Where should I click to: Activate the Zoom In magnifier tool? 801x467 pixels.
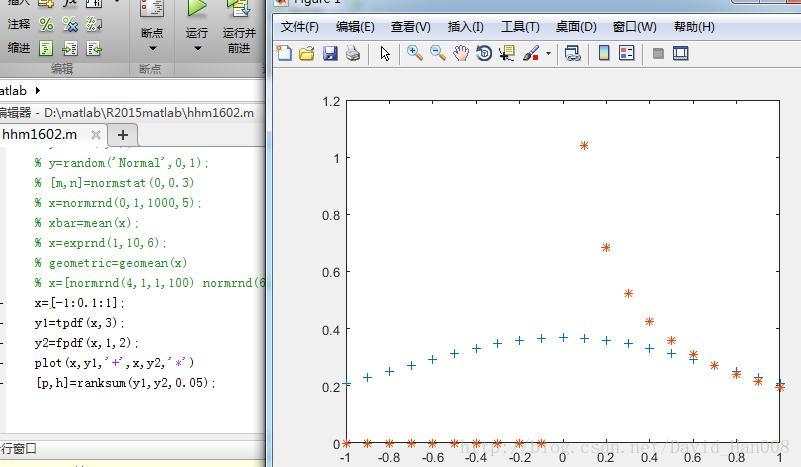414,53
